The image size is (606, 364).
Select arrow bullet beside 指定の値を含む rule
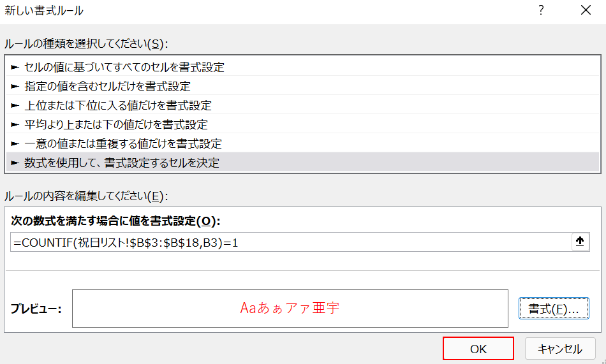[15, 86]
